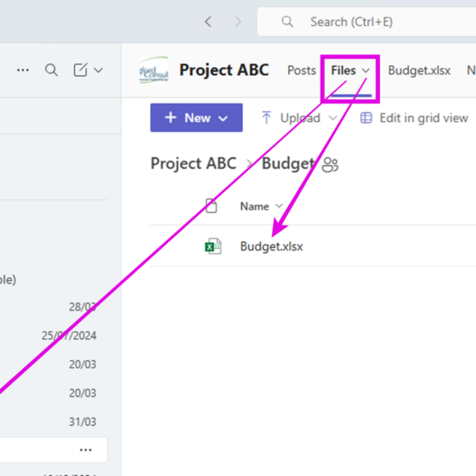Click the magnifier icon in search bar
476x476 pixels.
point(287,22)
